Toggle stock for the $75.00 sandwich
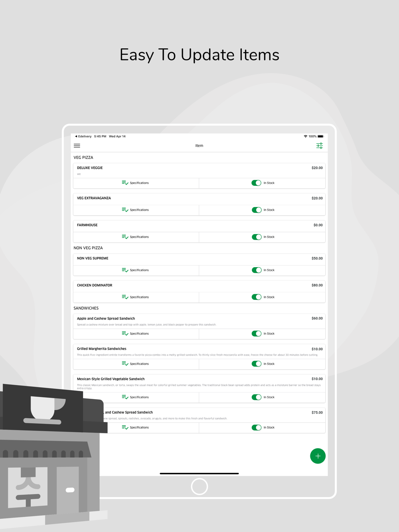 click(257, 428)
